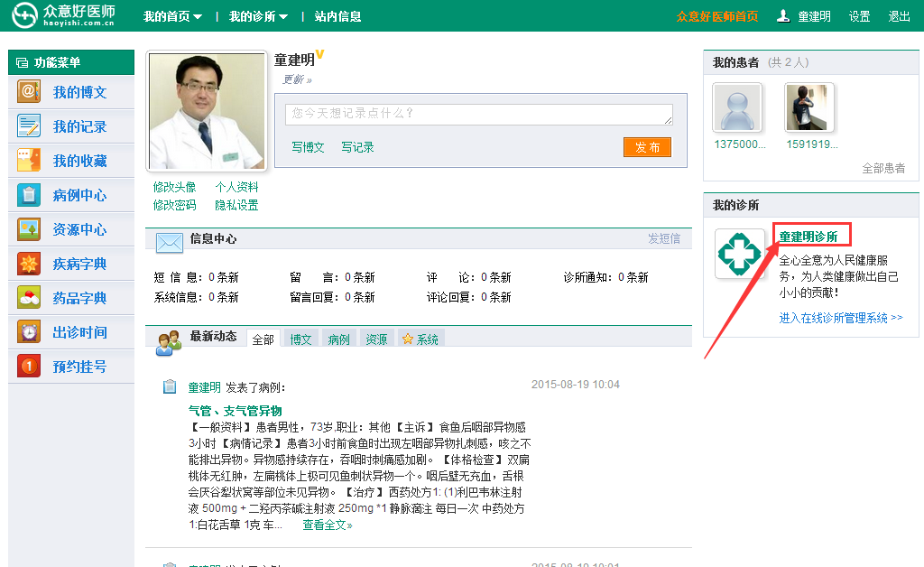Switch to the 病例 activity tab
This screenshot has width=924, height=567.
pyautogui.click(x=338, y=339)
